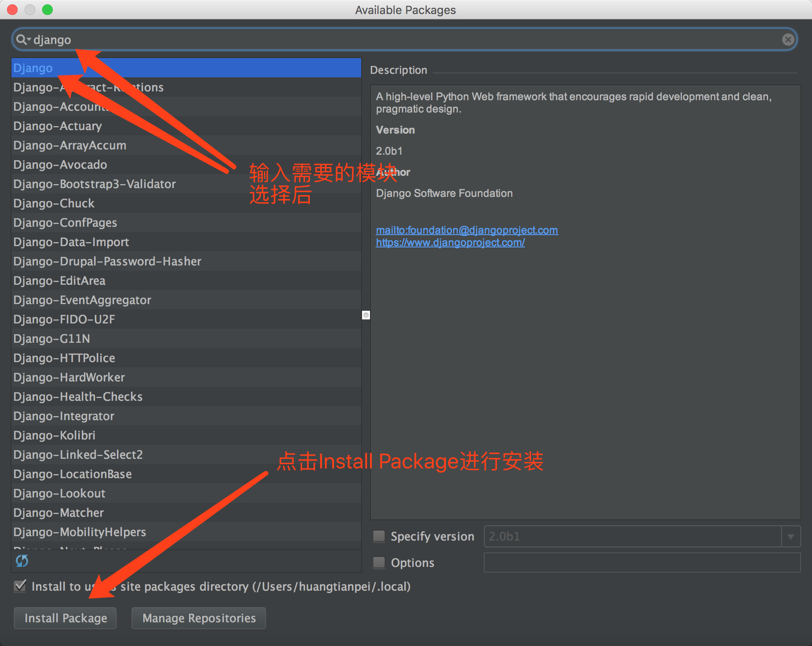This screenshot has height=646, width=812.
Task: Enable the Options checkbox
Action: (x=379, y=563)
